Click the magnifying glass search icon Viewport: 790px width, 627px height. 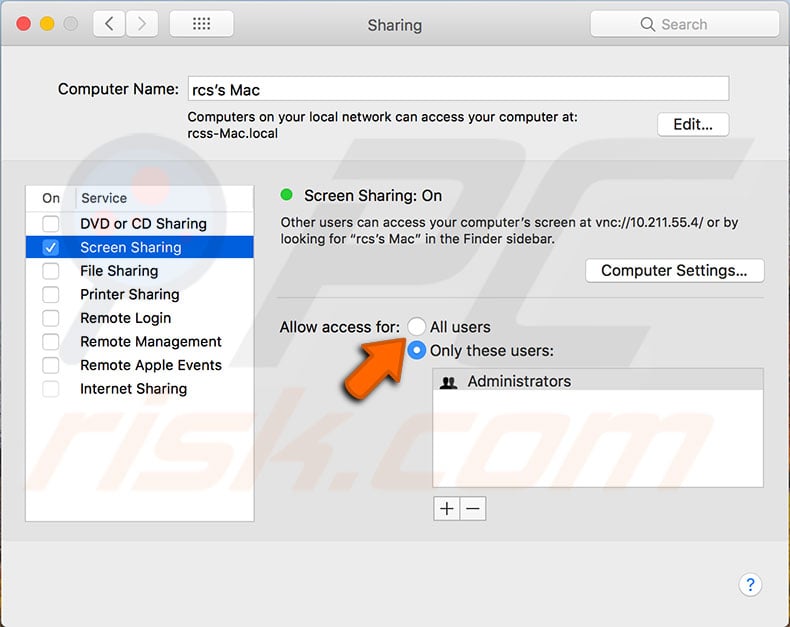click(647, 24)
